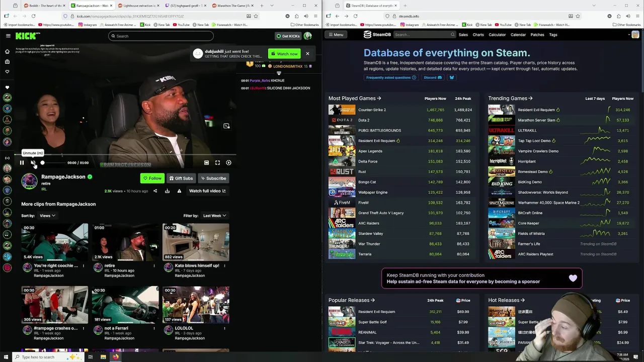Open SteamDB Tags page
644x362 pixels.
click(553, 35)
